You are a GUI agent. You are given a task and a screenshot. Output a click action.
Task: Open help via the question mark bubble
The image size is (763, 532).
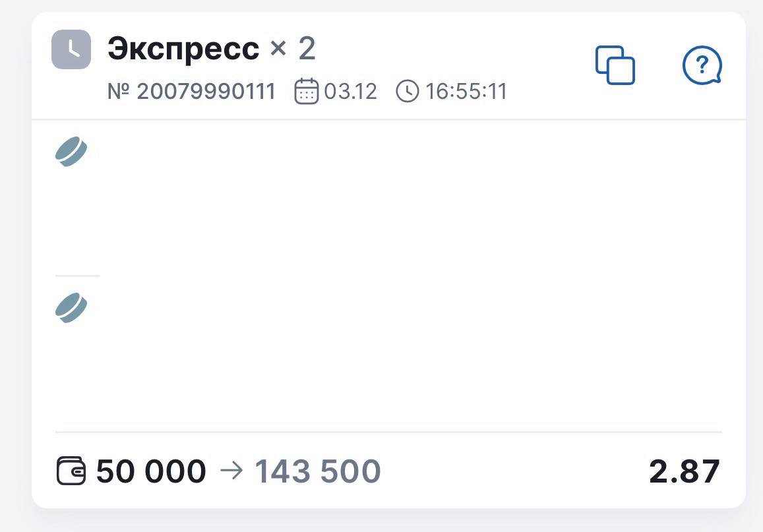tap(702, 65)
